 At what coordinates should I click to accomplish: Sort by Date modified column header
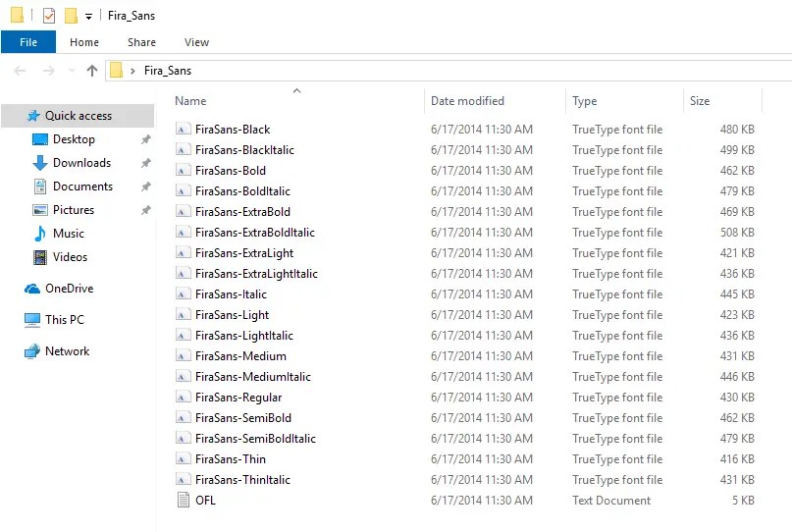(x=467, y=101)
